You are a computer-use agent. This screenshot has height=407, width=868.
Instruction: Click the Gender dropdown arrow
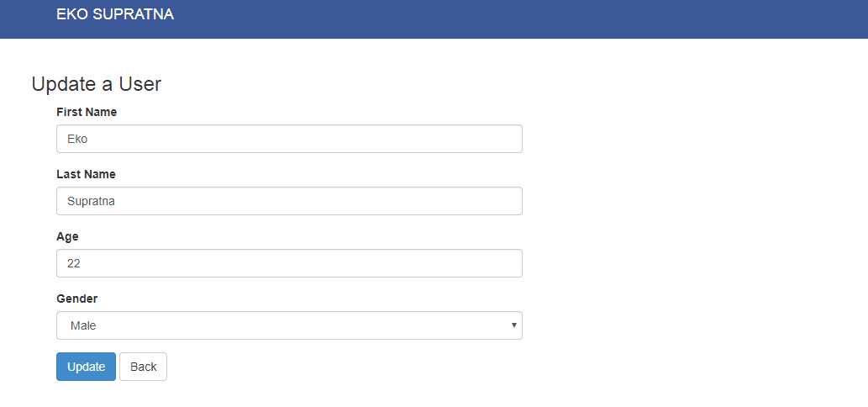click(514, 325)
